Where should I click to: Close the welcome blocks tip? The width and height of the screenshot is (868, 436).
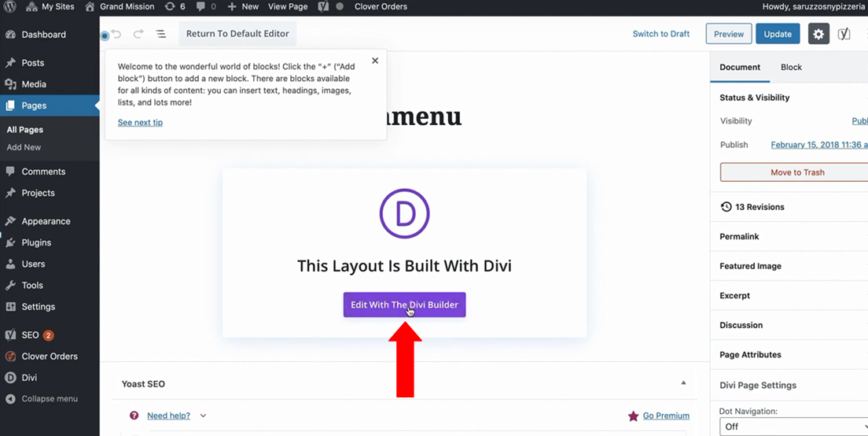(x=375, y=61)
